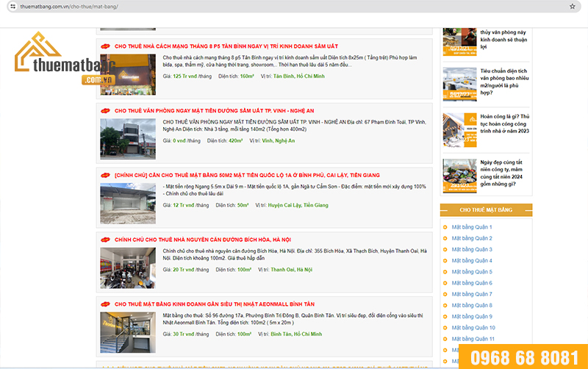
Task: Open thumbnail for Hoàn công article
Action: click(x=460, y=130)
